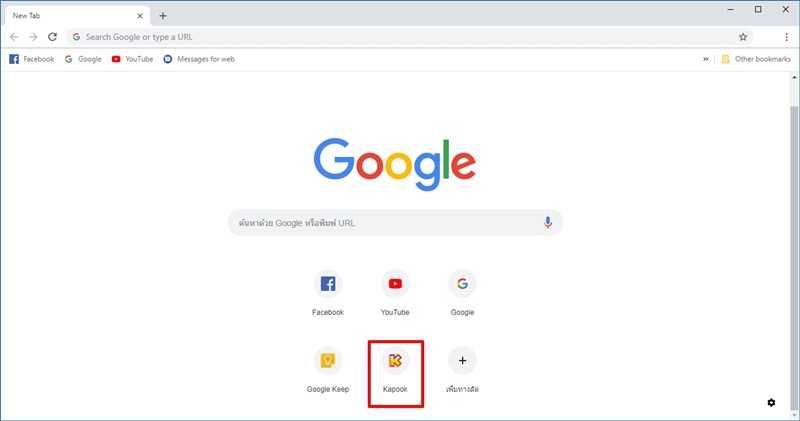The width and height of the screenshot is (800, 421).
Task: Focus the address bar Search Google or type a URL
Action: [410, 37]
